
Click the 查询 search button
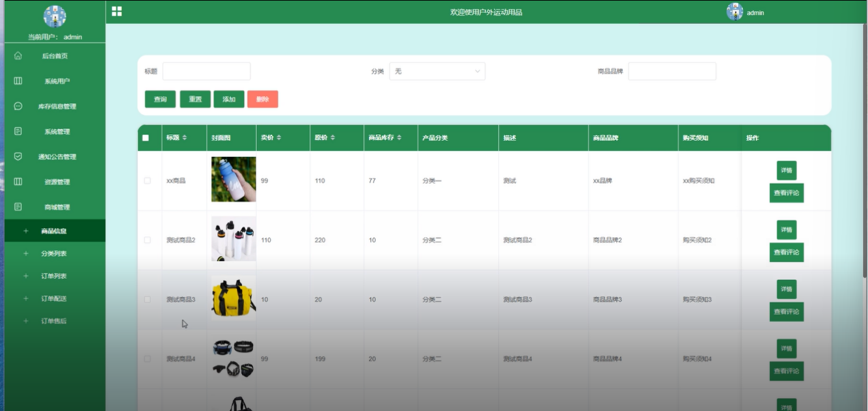click(160, 99)
